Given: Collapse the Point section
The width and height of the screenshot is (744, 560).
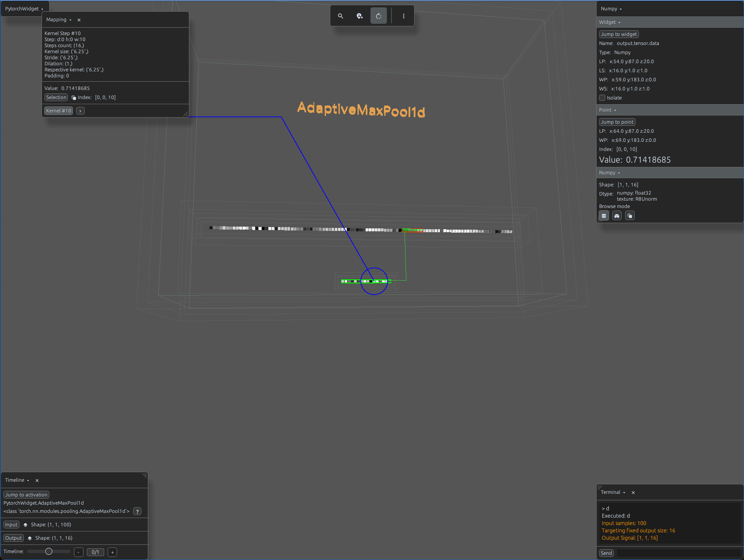Looking at the screenshot, I should click(615, 110).
